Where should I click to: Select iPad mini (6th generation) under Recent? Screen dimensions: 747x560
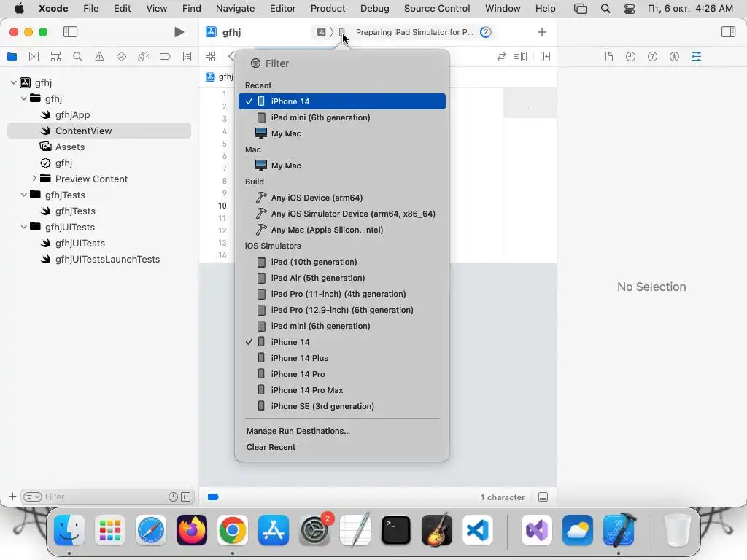point(341,117)
